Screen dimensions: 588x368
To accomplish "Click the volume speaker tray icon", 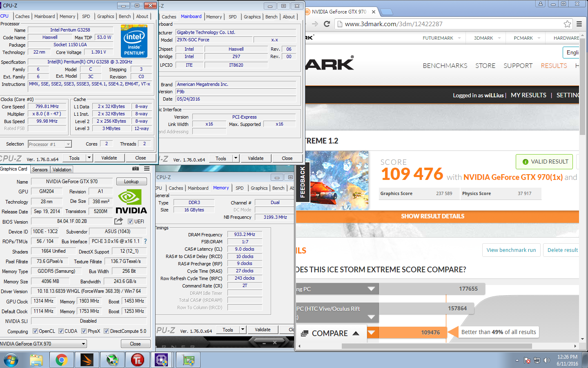I will (547, 361).
